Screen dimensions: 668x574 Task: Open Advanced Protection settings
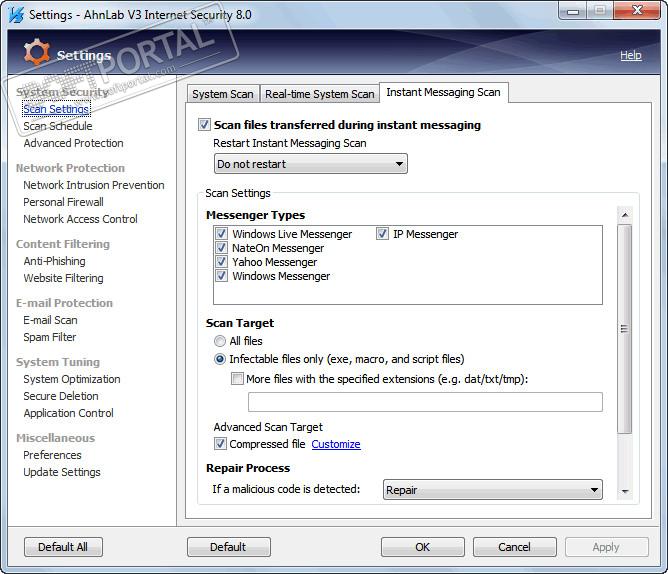73,143
